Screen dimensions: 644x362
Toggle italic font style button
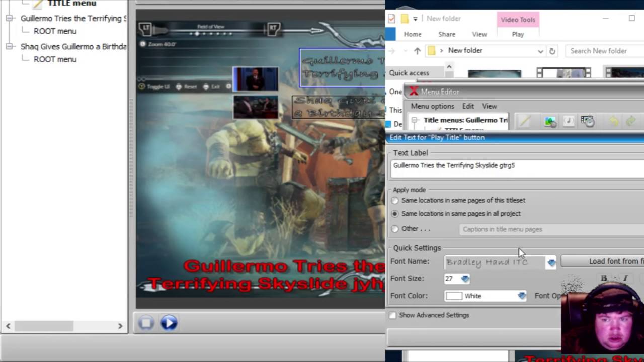pyautogui.click(x=625, y=278)
